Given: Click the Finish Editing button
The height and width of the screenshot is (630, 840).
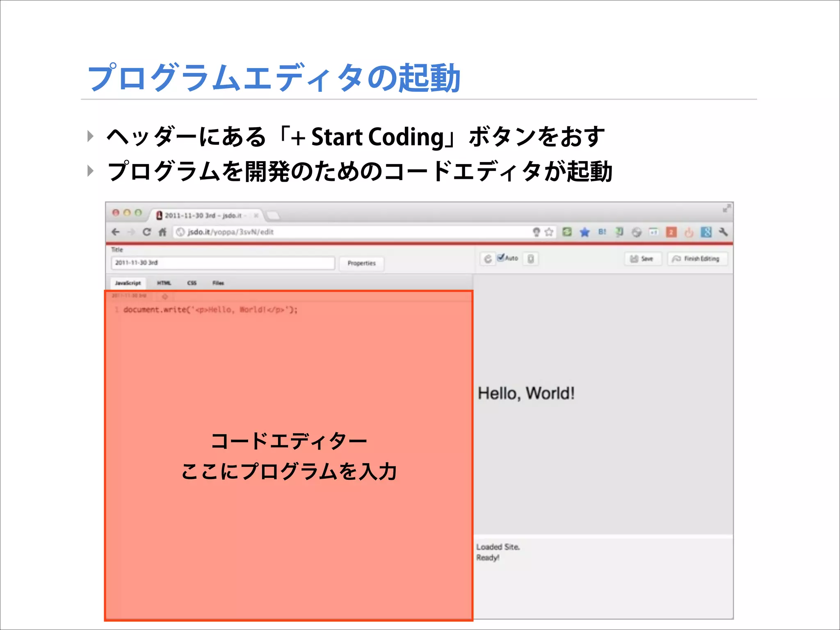Looking at the screenshot, I should pyautogui.click(x=698, y=259).
